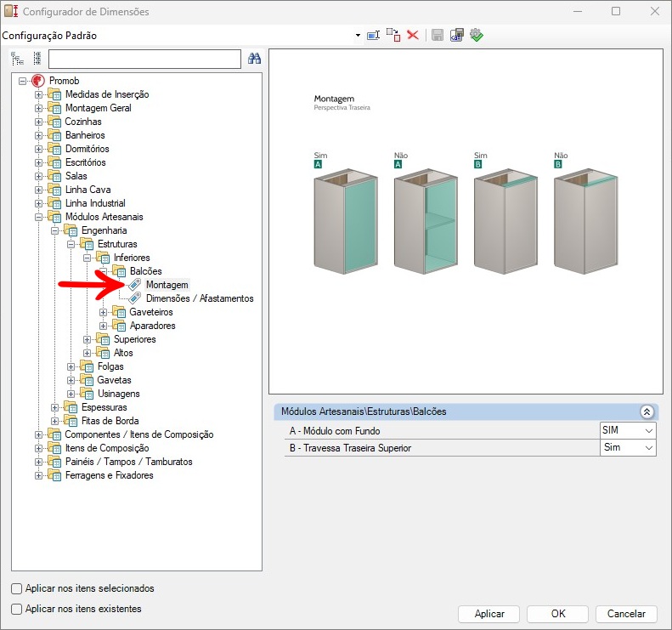This screenshot has width=672, height=630.
Task: Select Painéis / Tampos / Tamburatos item
Action: pos(128,462)
